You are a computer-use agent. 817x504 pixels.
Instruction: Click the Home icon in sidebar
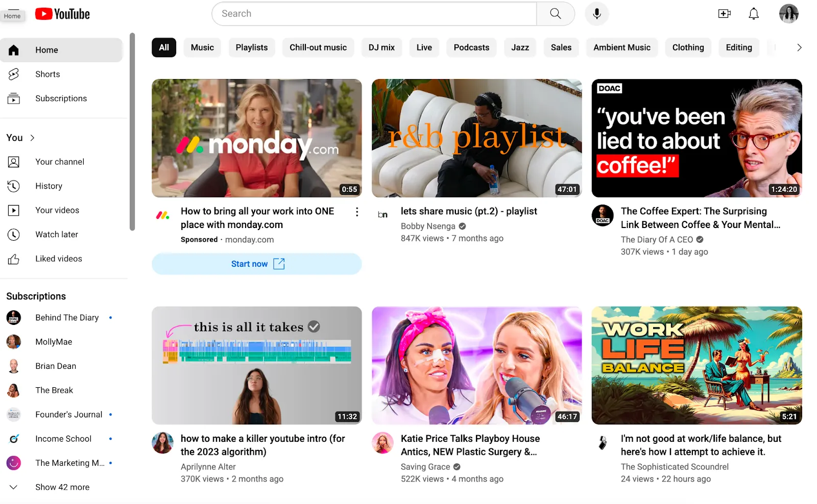[x=14, y=50]
